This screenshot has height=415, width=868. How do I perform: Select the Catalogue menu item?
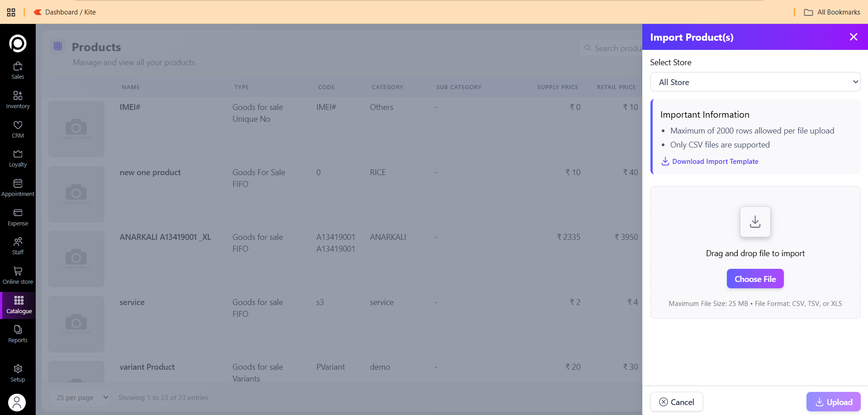(x=19, y=305)
